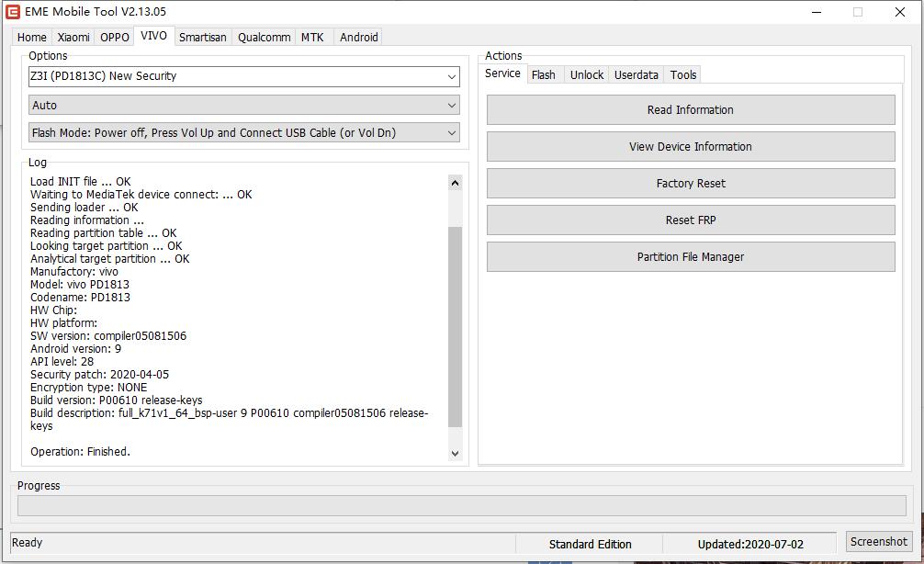Open Partition File Manager

pos(691,257)
